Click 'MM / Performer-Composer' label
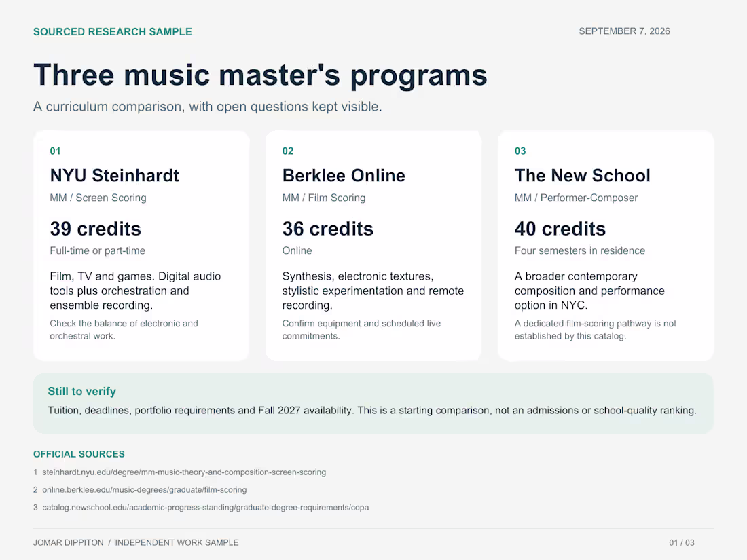 (576, 198)
